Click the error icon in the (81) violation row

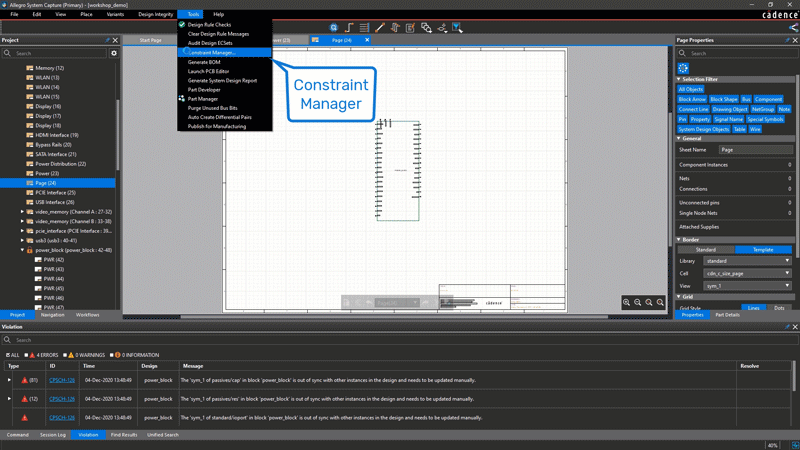pyautogui.click(x=24, y=380)
